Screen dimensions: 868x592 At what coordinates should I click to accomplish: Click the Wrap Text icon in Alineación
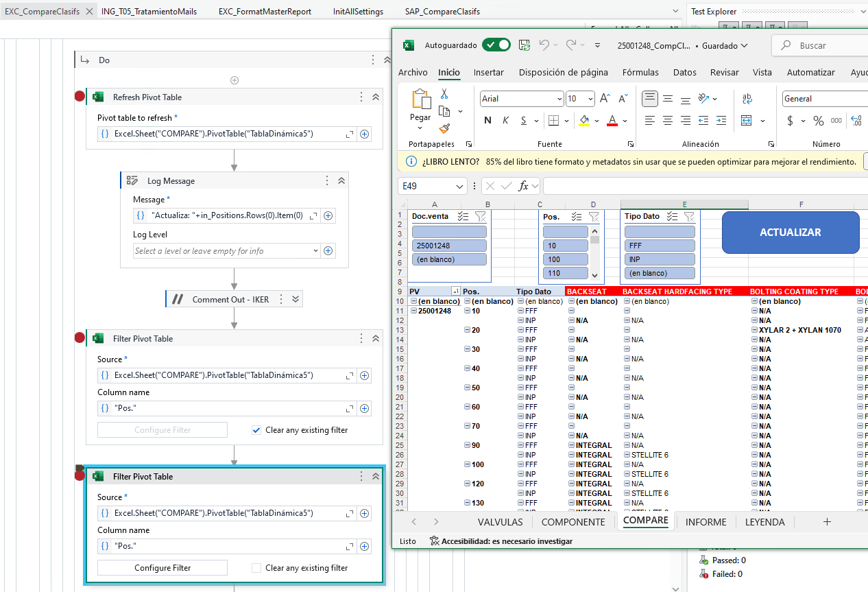747,99
